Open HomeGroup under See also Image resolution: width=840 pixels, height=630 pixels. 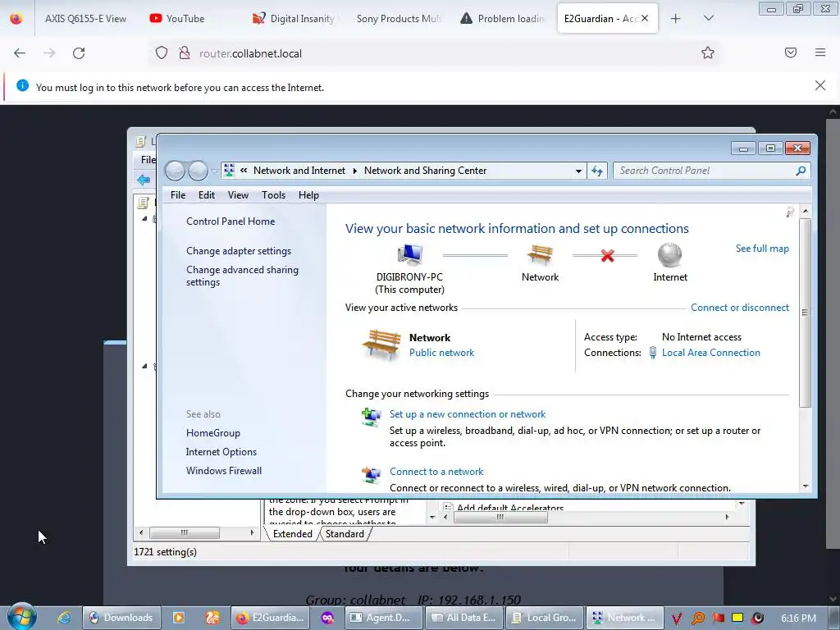[212, 433]
